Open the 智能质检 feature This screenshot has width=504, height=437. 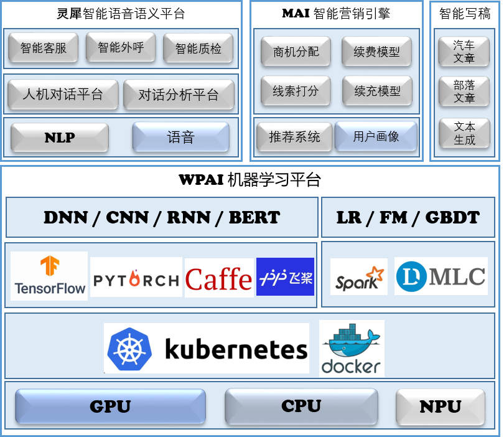point(198,48)
